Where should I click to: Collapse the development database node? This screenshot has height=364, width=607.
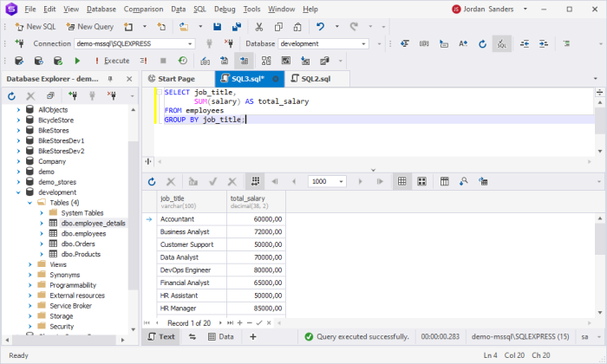(18, 192)
